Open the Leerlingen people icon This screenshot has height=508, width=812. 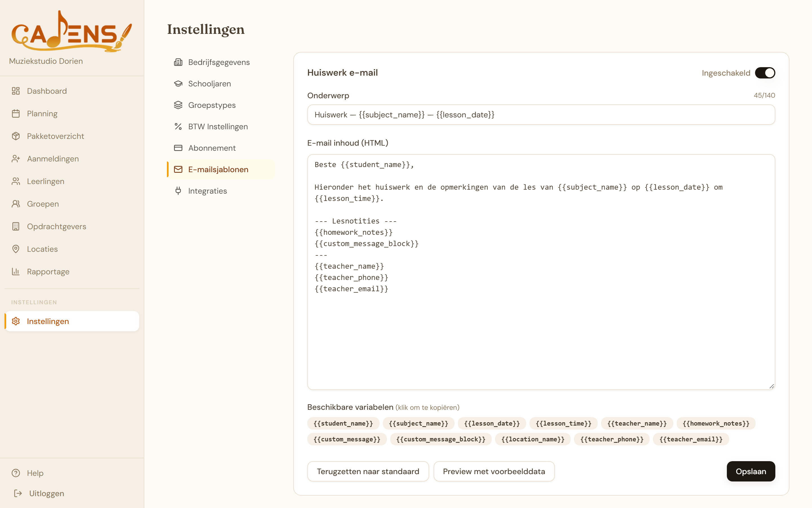16,181
